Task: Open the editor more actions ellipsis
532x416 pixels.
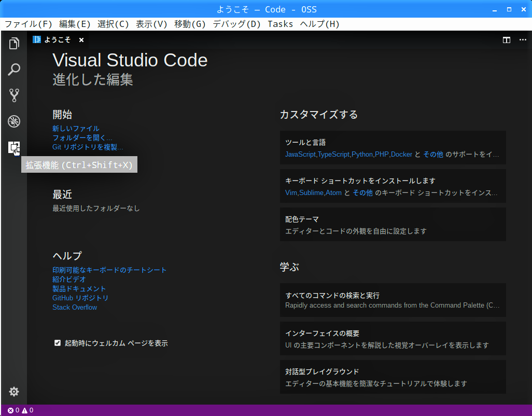Action: point(523,40)
